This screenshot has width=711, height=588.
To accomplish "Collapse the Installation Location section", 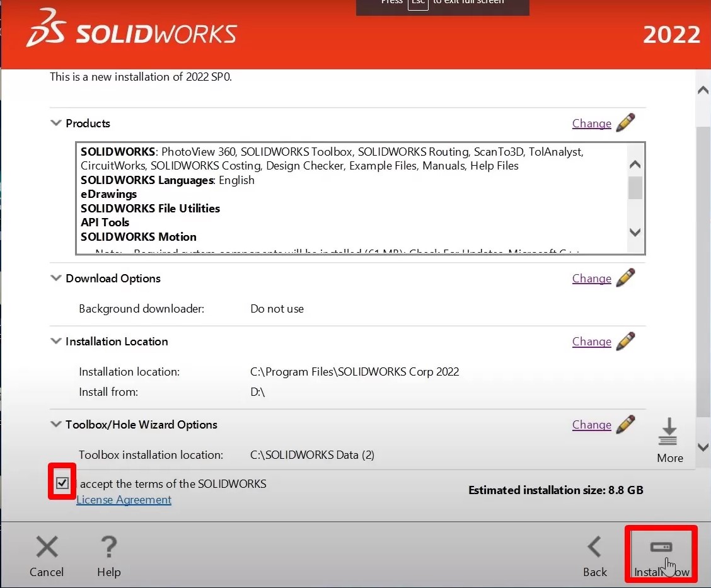I will (x=55, y=341).
